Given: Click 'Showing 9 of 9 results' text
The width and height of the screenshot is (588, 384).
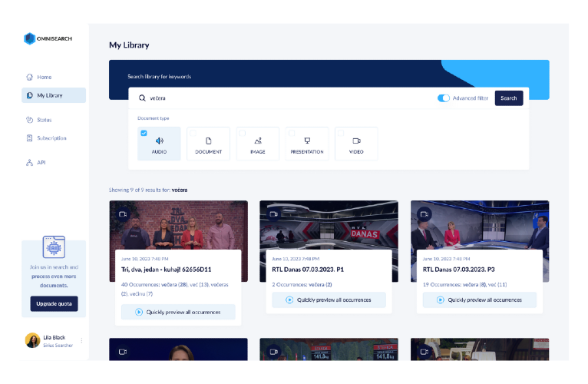Looking at the screenshot, I should 148,190.
